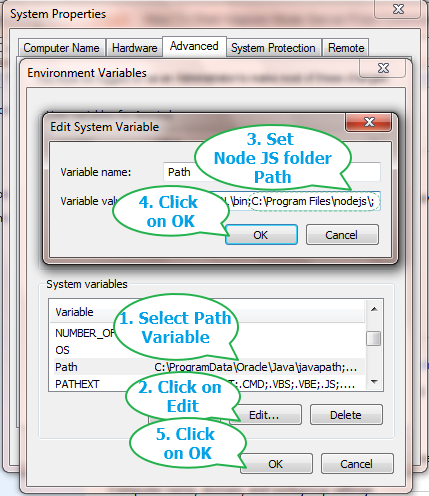The width and height of the screenshot is (429, 496).
Task: Select the Advanced tab
Action: point(194,46)
